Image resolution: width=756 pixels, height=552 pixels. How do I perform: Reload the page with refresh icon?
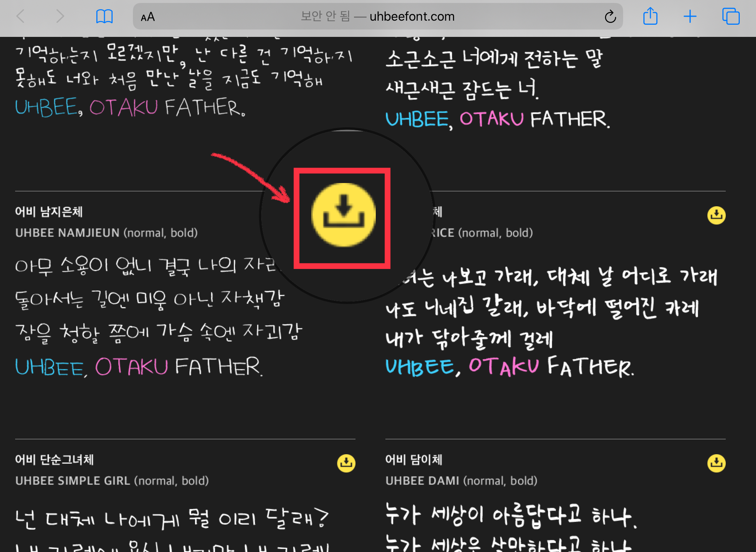coord(610,16)
